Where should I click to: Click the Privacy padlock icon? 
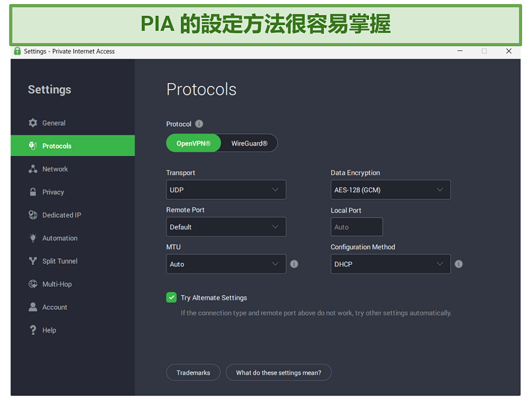33,192
